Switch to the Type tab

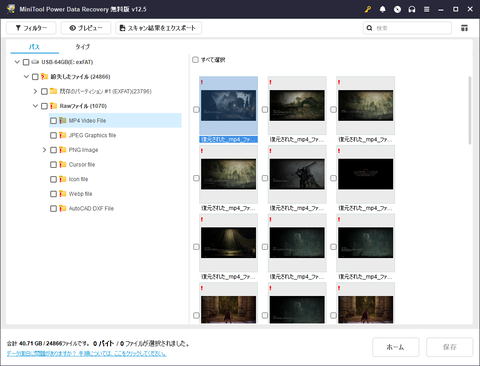82,47
